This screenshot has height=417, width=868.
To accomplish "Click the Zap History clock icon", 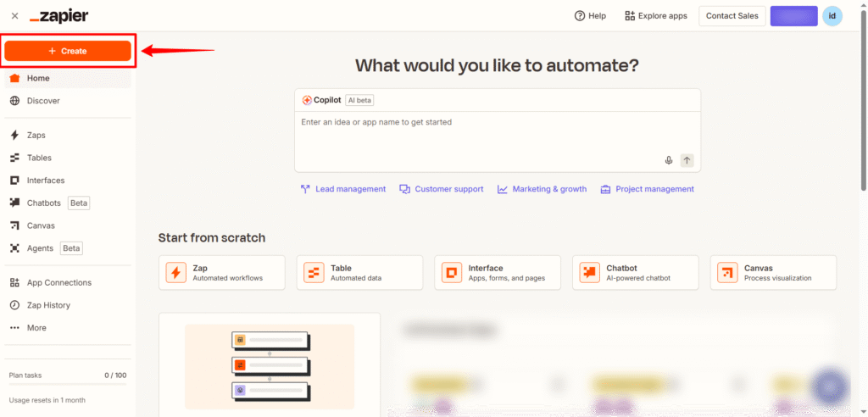I will pos(15,305).
